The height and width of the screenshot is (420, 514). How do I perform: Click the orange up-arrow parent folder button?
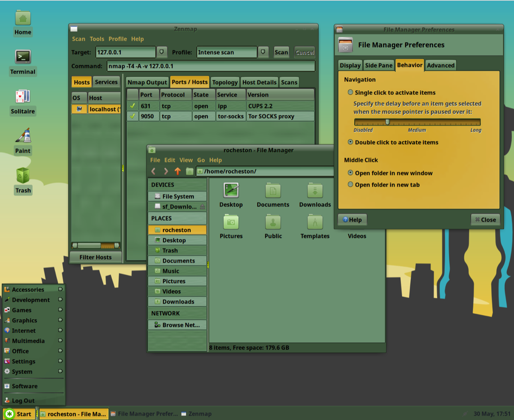178,171
